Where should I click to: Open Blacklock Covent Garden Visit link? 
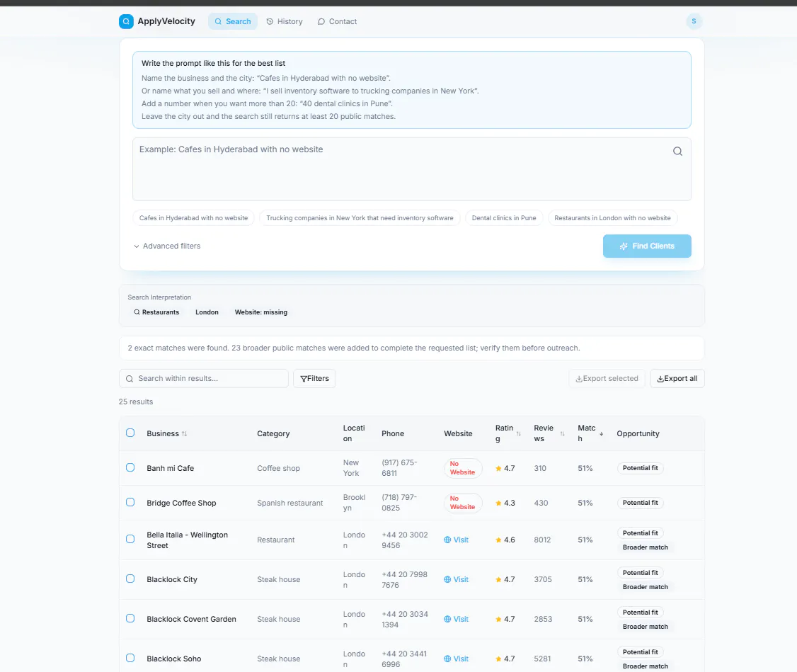coord(456,619)
